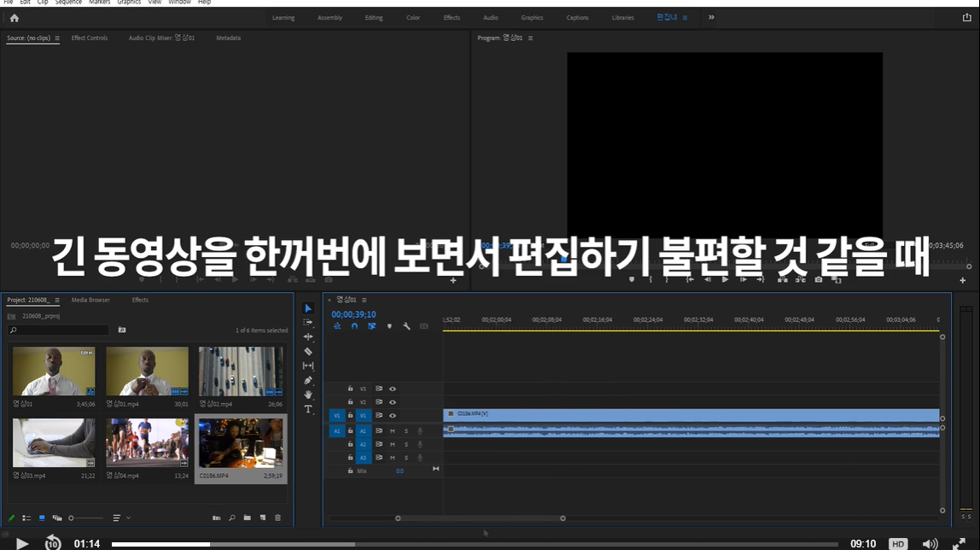Solo audio track A3
The width and height of the screenshot is (980, 550).
[406, 458]
